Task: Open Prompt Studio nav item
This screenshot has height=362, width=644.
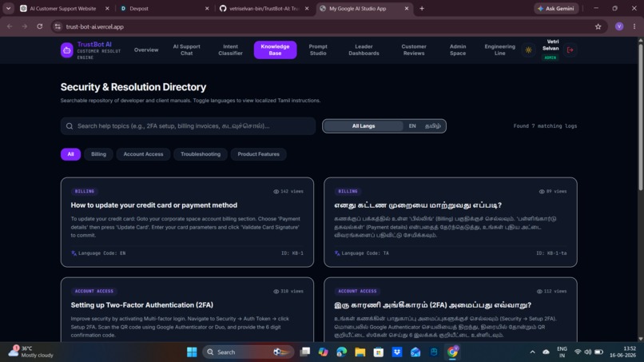Action: (318, 50)
